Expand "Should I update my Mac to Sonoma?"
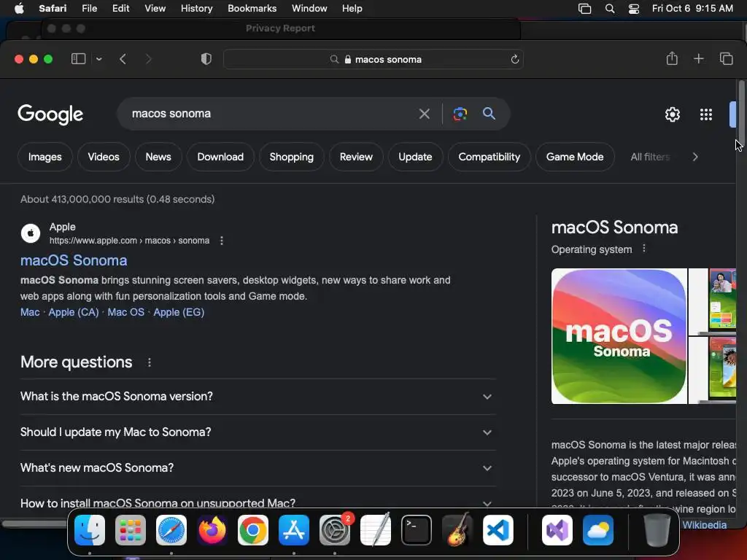The image size is (747, 560). pyautogui.click(x=258, y=432)
